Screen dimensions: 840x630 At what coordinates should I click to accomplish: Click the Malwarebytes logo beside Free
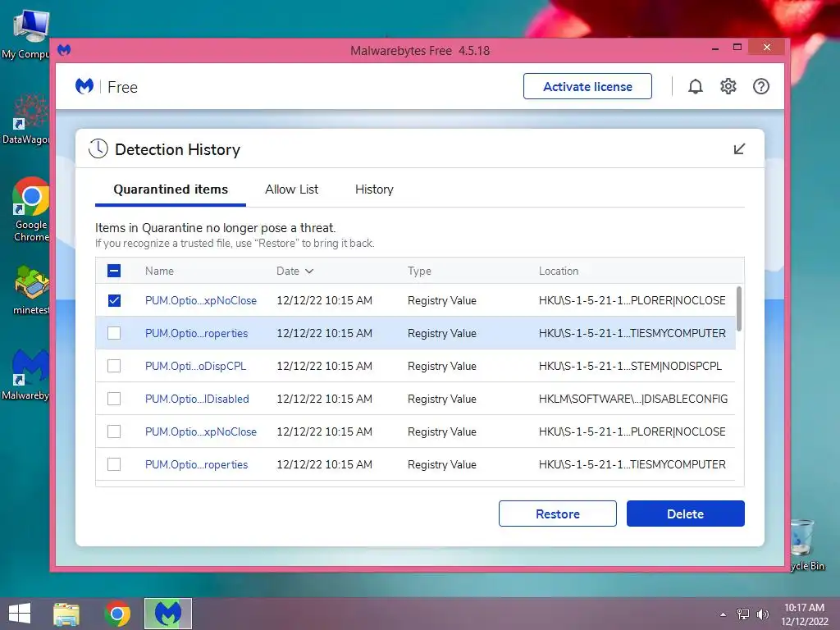point(84,86)
